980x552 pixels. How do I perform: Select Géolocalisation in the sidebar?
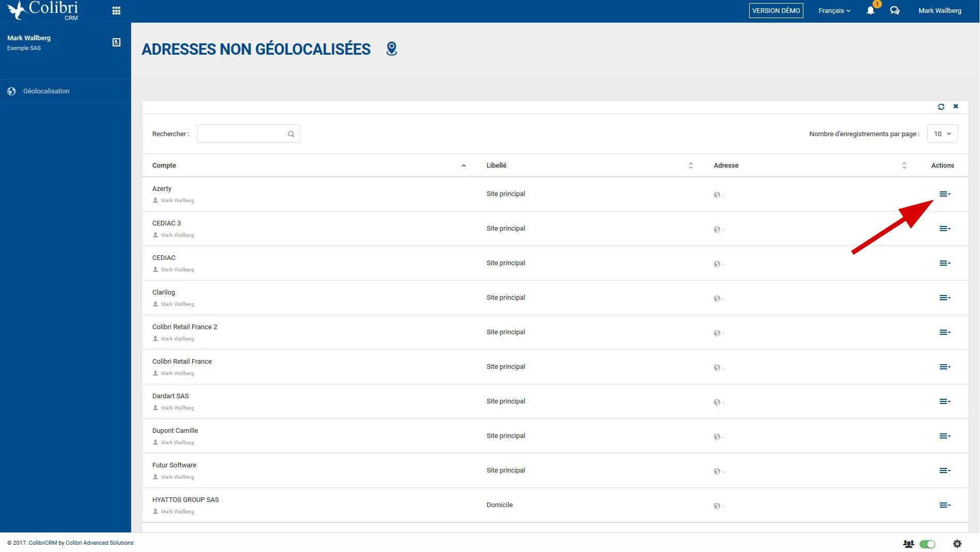tap(46, 91)
